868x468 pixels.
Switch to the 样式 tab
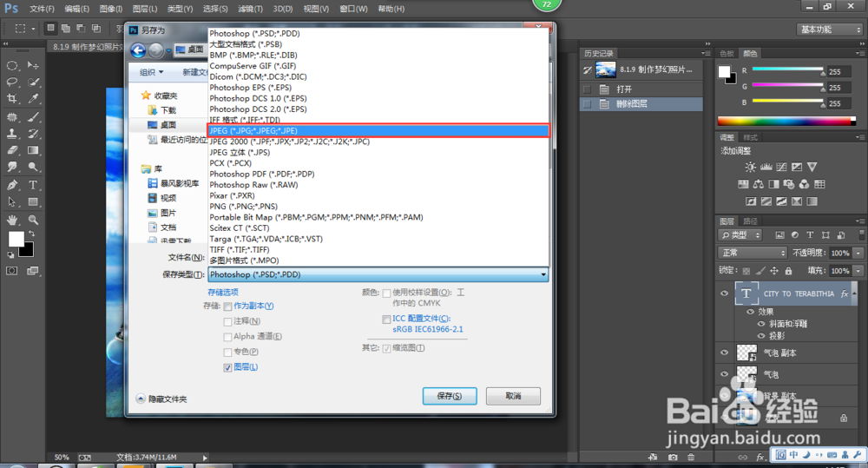pyautogui.click(x=751, y=137)
